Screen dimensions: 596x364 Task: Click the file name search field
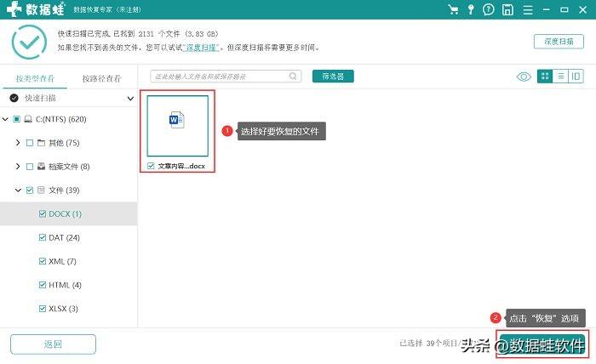click(226, 77)
